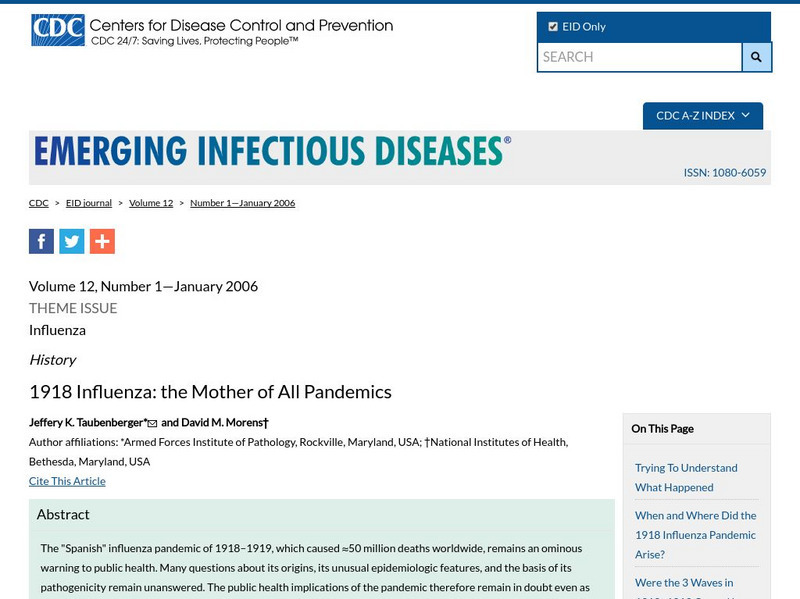Jump to When and Where pandemic arose section
This screenshot has width=800, height=599.
695,534
